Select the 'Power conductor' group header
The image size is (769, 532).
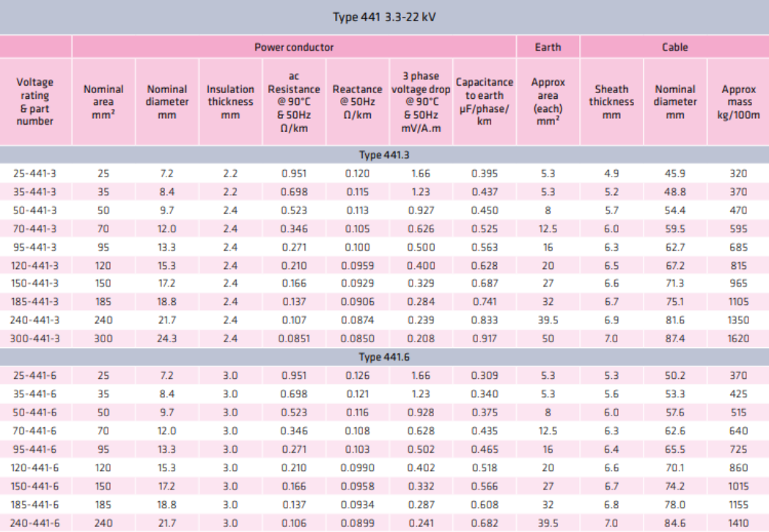point(294,47)
